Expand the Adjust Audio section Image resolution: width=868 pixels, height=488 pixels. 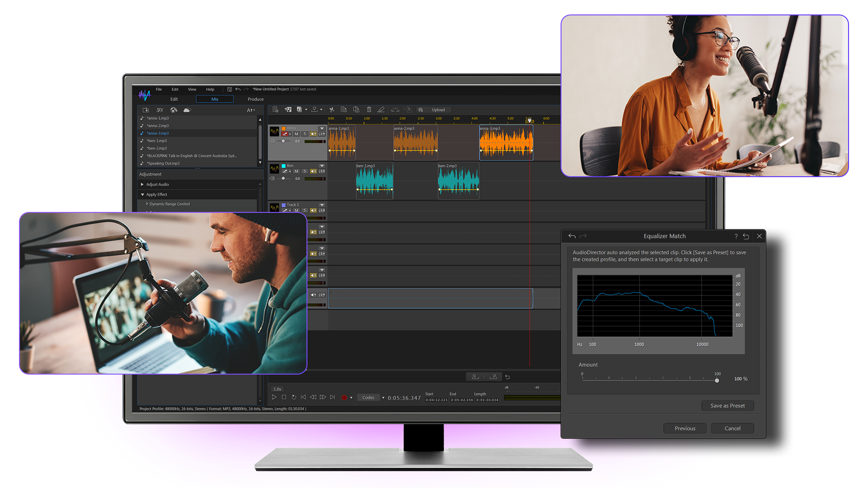142,184
